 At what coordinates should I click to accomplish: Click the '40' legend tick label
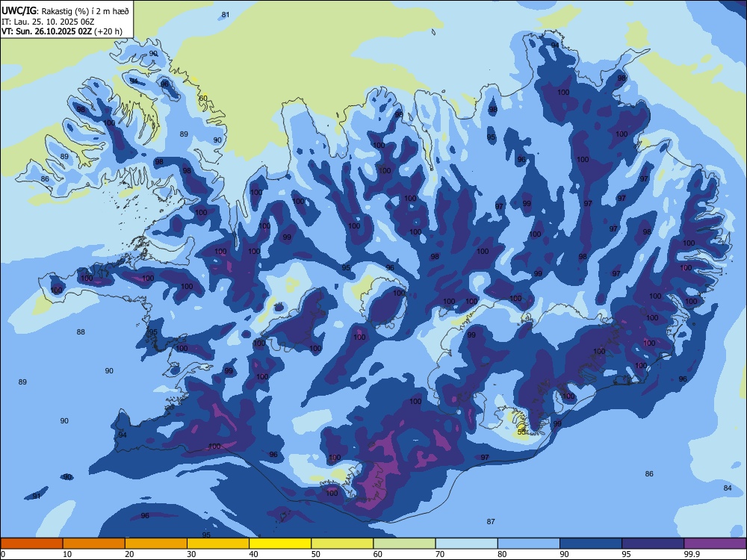[x=253, y=554]
